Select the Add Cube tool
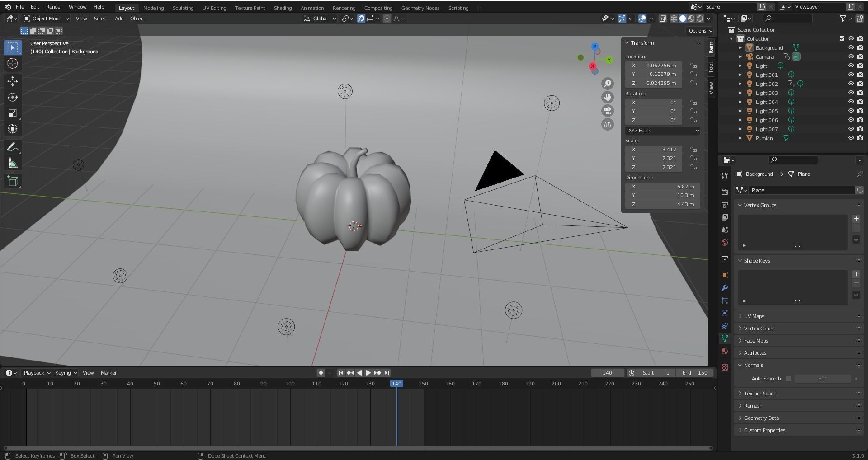The height and width of the screenshot is (460, 868). tap(13, 181)
